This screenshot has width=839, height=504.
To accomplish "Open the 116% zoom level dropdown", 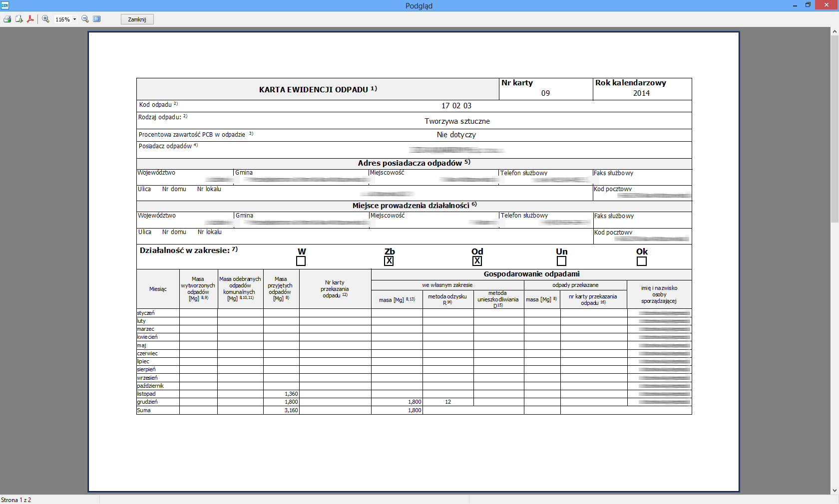I will point(74,19).
